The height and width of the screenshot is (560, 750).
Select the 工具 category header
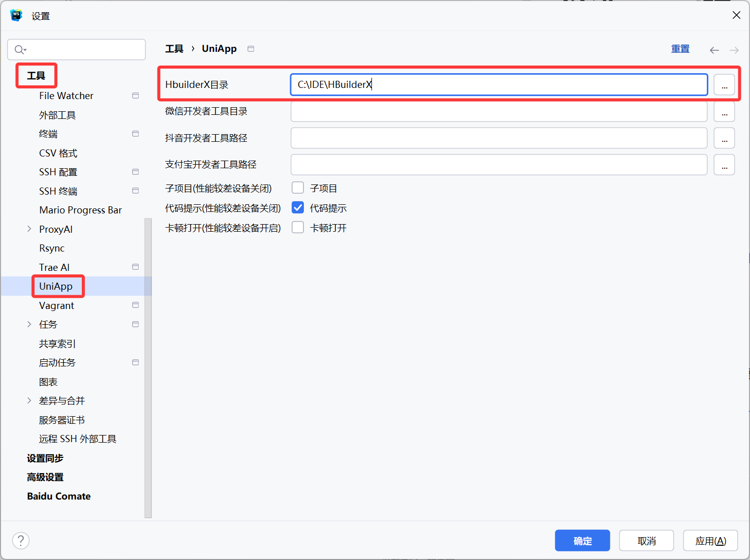point(36,76)
